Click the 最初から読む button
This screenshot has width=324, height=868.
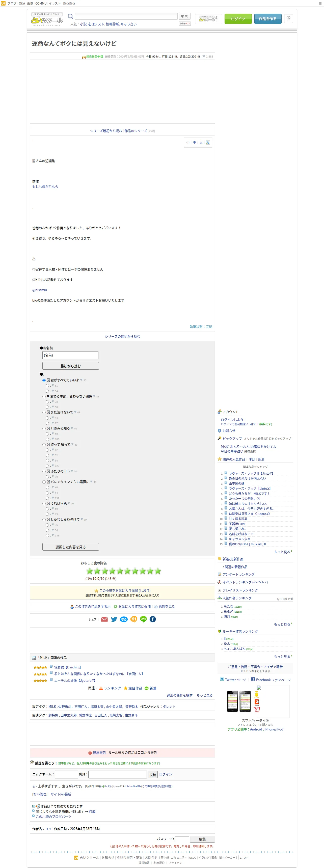70,366
